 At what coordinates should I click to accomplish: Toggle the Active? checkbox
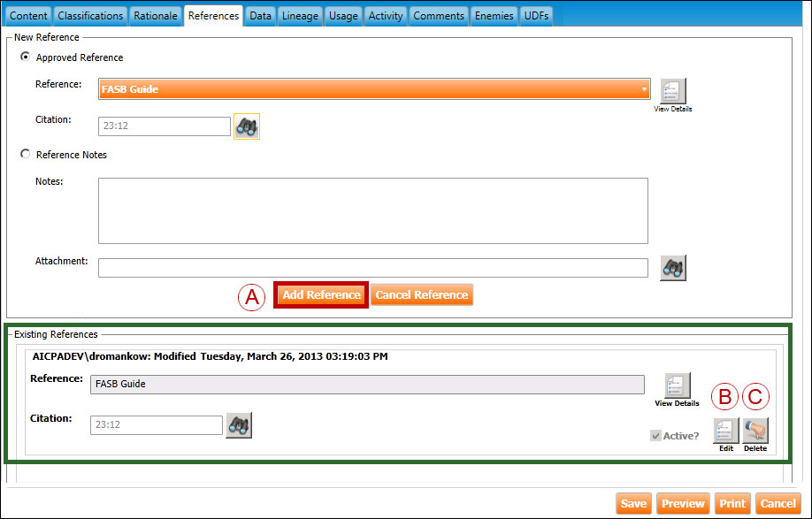tap(655, 436)
